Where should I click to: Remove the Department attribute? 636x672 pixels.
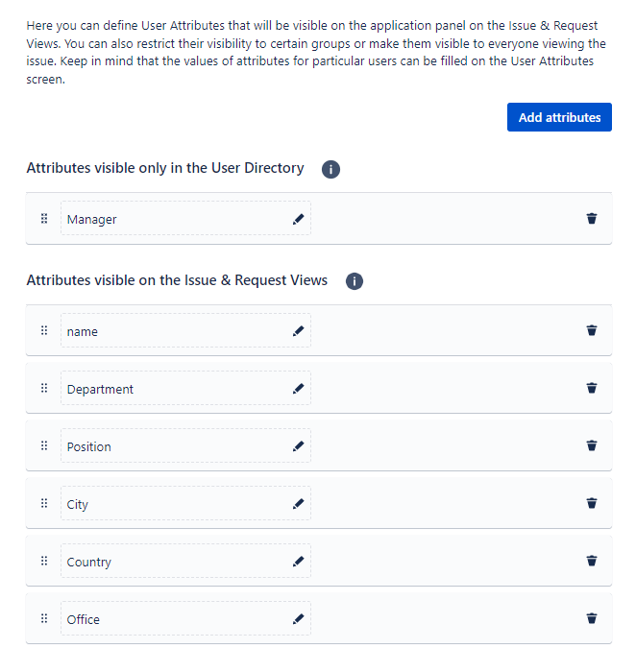click(x=592, y=389)
